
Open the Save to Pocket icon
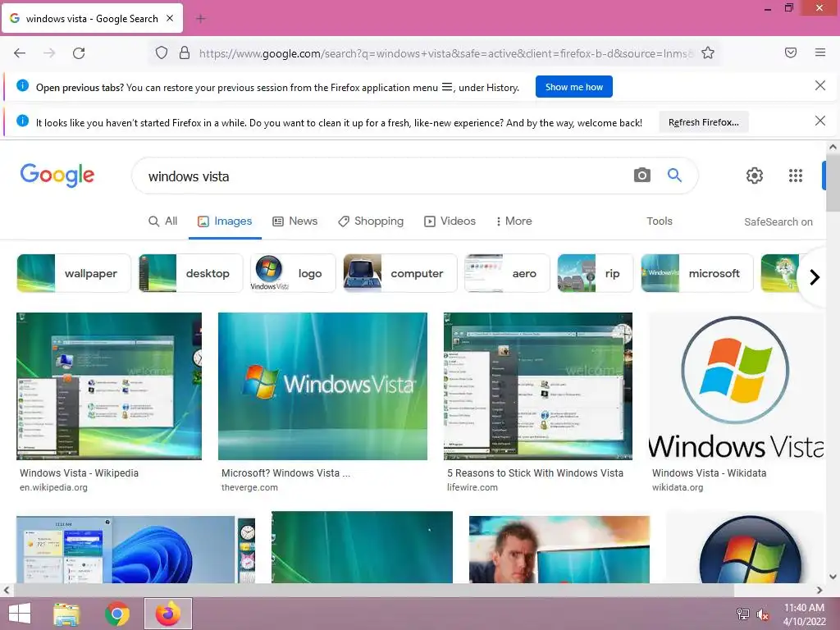click(x=791, y=52)
